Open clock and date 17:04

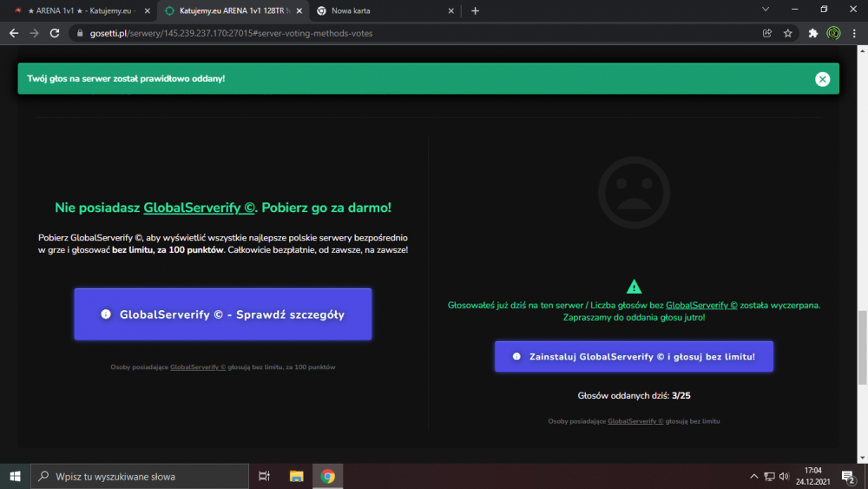point(812,476)
